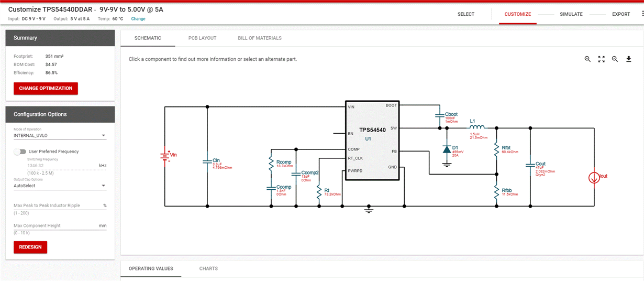The height and width of the screenshot is (281, 644).
Task: Go to the Export step
Action: [x=621, y=14]
